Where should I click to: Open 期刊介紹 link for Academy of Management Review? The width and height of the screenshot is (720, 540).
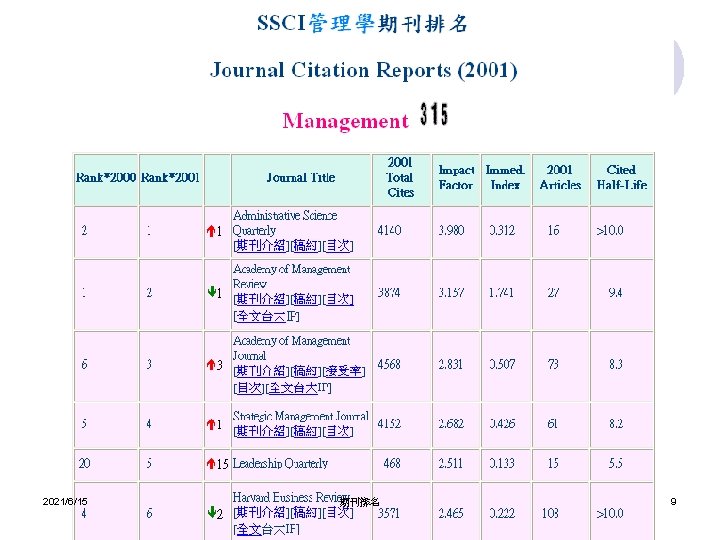(x=261, y=299)
